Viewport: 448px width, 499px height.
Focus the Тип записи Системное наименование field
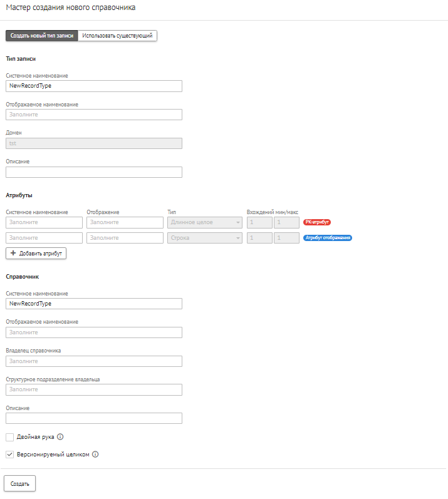(93, 86)
